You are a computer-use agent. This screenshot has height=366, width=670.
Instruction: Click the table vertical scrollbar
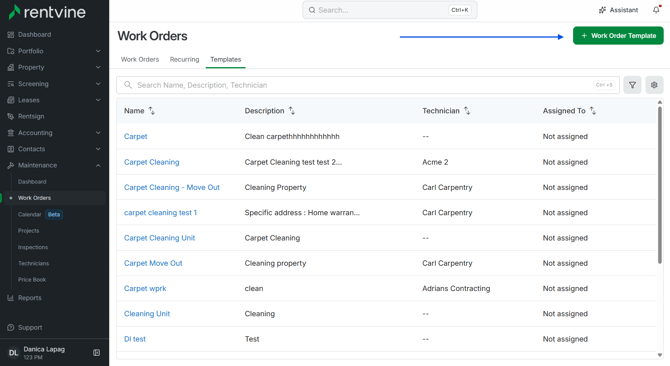click(660, 184)
